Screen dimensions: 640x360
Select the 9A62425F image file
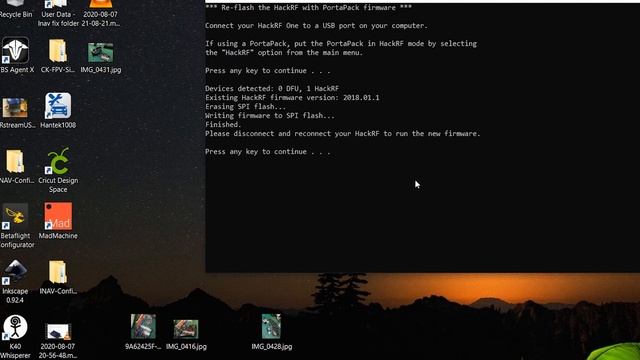click(x=143, y=332)
